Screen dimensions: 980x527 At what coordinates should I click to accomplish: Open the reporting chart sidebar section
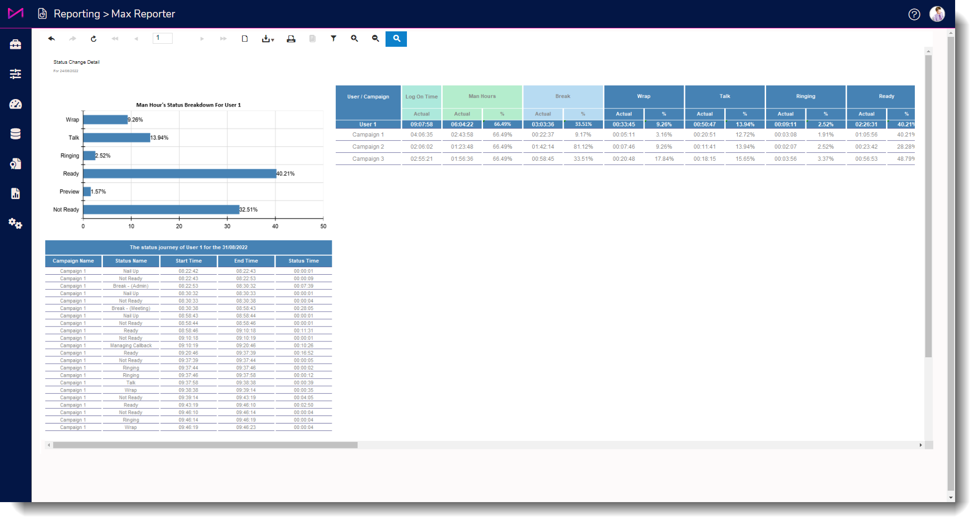[x=15, y=194]
